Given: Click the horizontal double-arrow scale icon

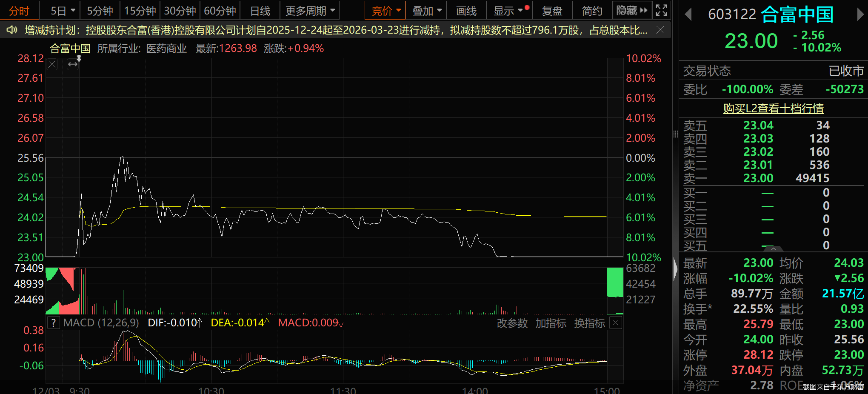Looking at the screenshot, I should click(x=72, y=64).
